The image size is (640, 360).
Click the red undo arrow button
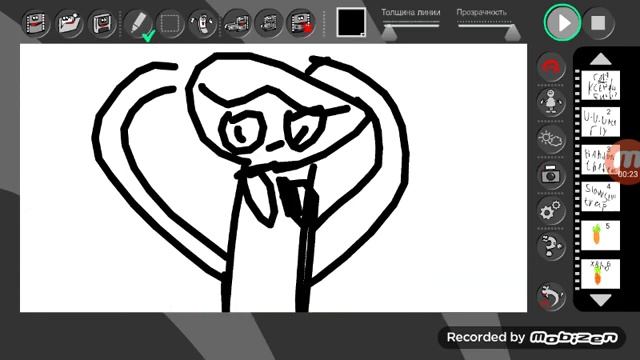551,67
